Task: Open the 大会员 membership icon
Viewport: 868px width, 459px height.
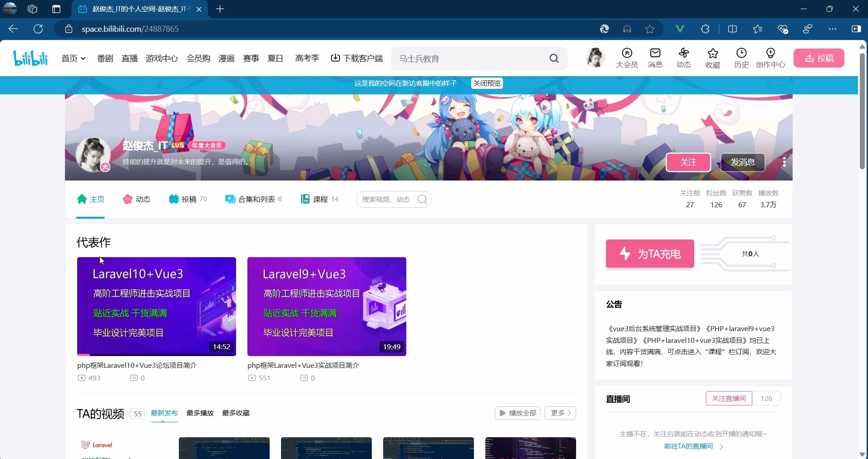Action: [x=627, y=58]
